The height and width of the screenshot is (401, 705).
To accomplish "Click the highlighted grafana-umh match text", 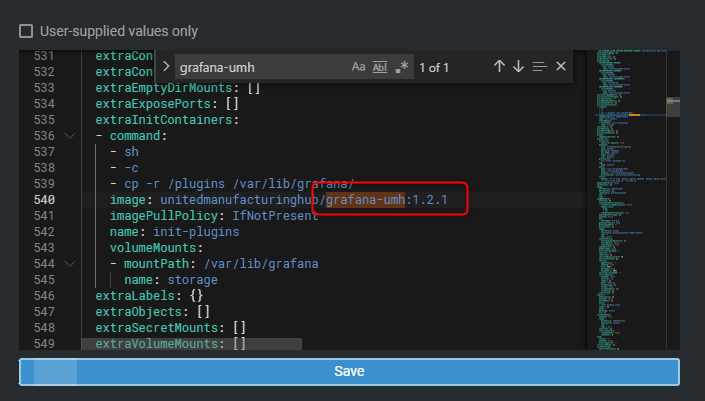I will [x=366, y=200].
